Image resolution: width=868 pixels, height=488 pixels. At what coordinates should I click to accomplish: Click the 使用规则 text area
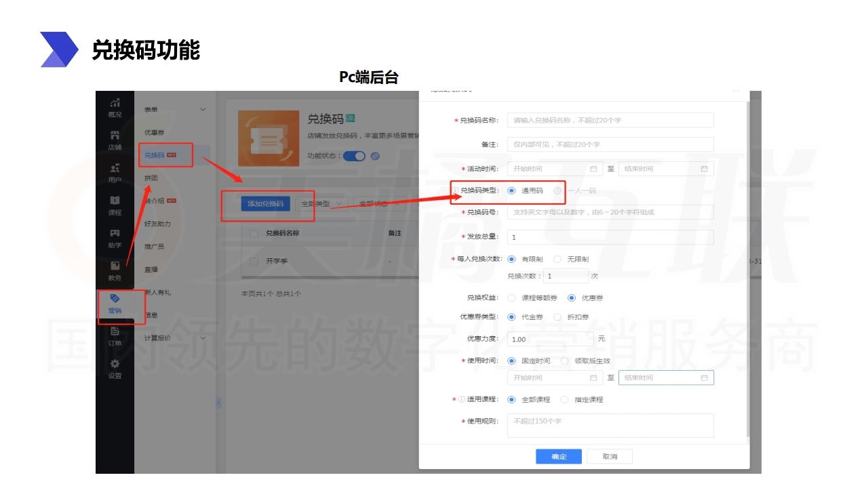pos(610,426)
